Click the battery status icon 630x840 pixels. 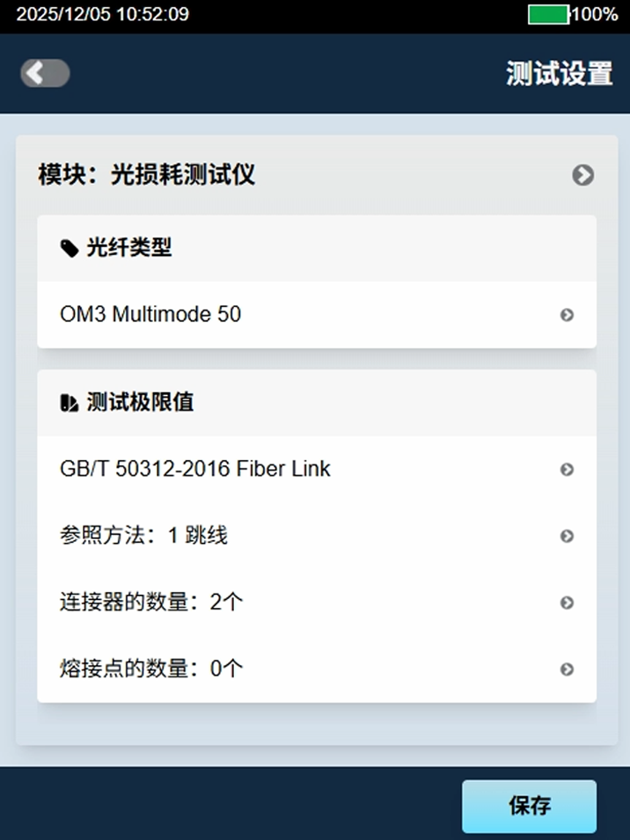[x=548, y=15]
